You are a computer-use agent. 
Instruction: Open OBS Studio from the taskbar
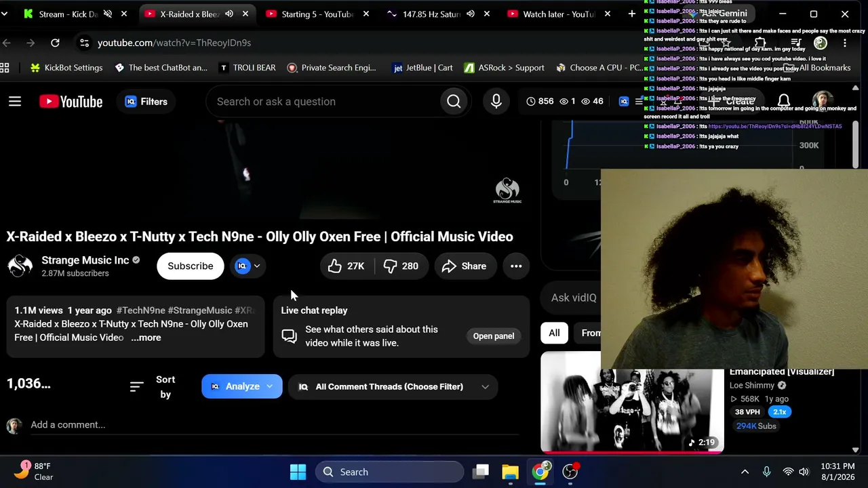(x=570, y=472)
